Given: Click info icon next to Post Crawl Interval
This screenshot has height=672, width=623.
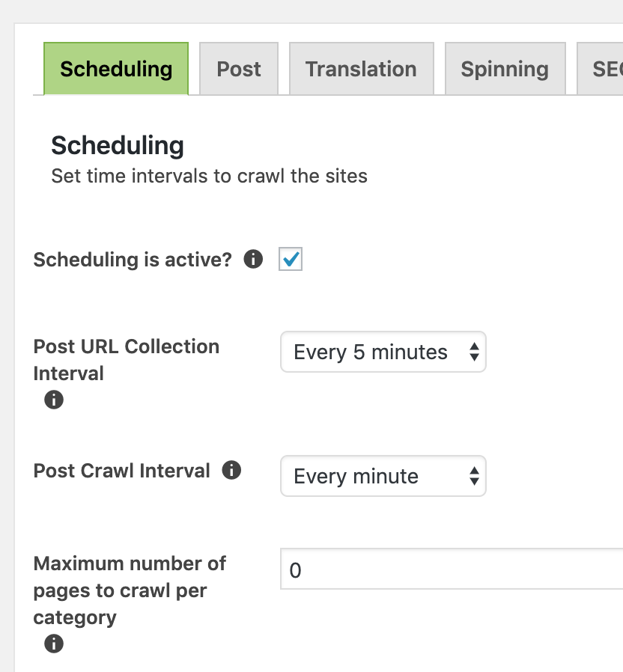Looking at the screenshot, I should click(231, 470).
